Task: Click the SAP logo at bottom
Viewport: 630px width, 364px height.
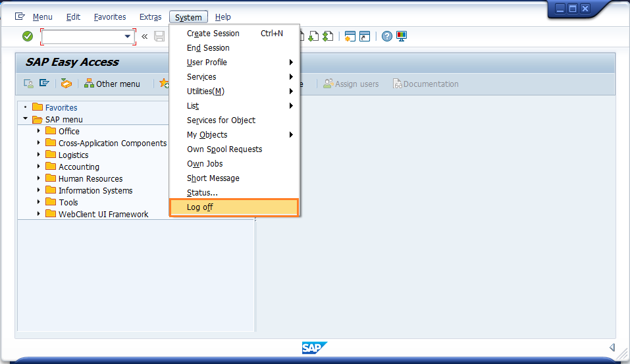Action: (315, 348)
